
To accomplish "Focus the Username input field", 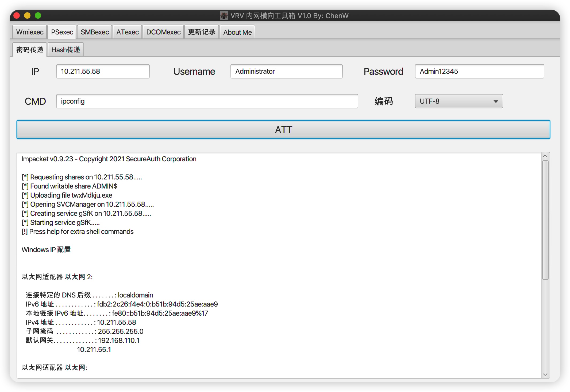I will 286,71.
